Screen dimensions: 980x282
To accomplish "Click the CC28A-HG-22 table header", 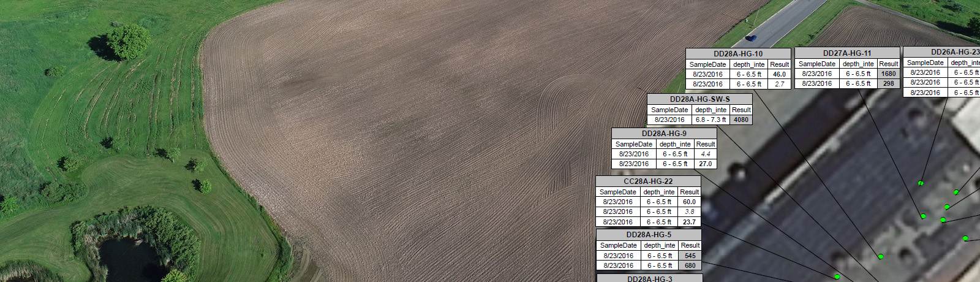I will click(x=648, y=181).
